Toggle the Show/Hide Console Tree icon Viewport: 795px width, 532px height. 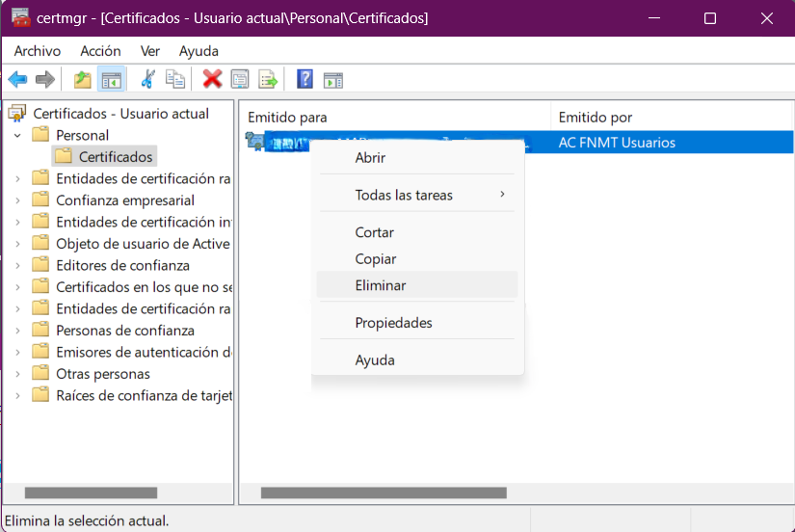click(x=112, y=79)
